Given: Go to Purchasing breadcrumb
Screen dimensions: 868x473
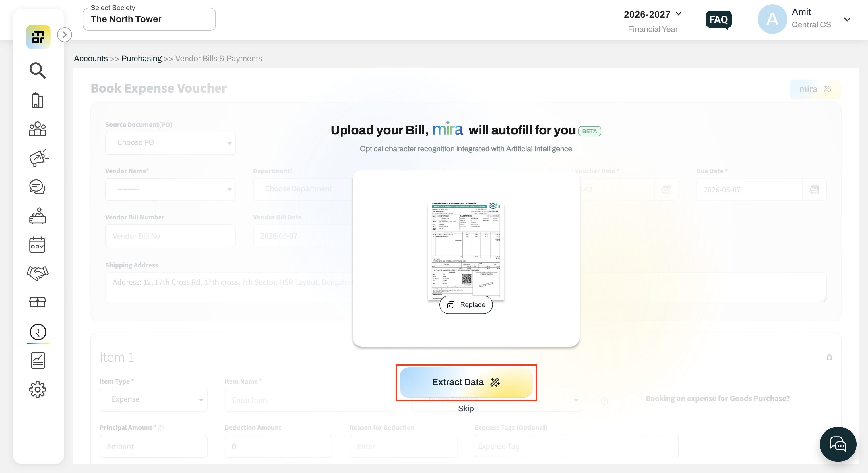Looking at the screenshot, I should (x=142, y=58).
